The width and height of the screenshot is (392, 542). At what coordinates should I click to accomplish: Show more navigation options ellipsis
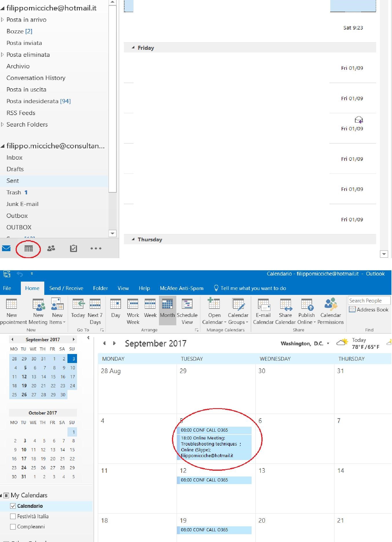(96, 248)
